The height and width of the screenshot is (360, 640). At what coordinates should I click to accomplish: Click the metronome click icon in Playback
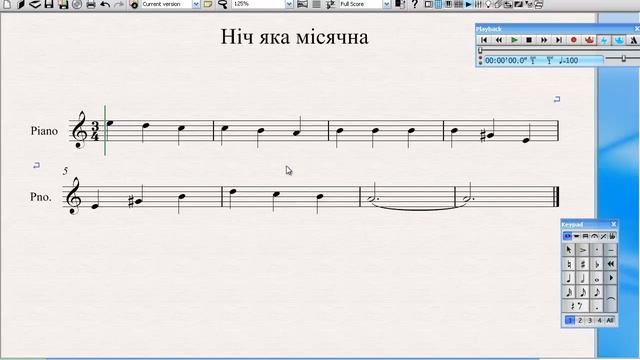pyautogui.click(x=633, y=40)
